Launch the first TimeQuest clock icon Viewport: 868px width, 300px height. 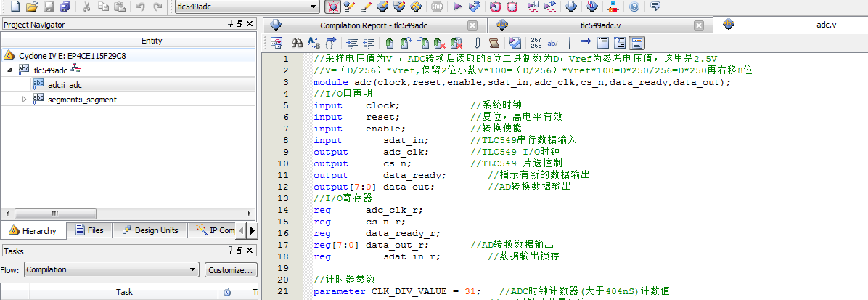496,7
